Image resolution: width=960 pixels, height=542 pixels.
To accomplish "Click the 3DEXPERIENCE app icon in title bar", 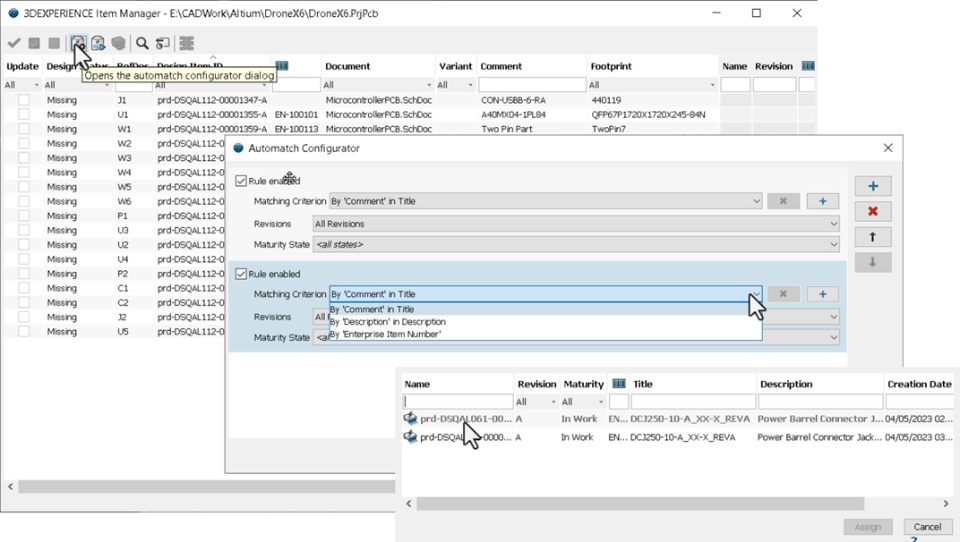I will [13, 13].
